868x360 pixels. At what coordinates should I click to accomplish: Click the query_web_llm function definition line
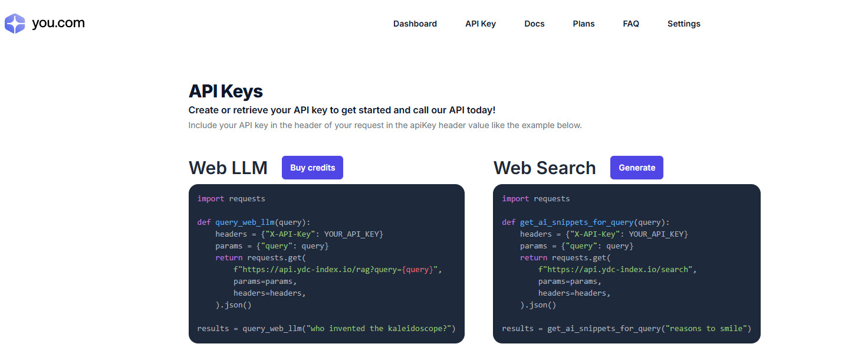[254, 222]
